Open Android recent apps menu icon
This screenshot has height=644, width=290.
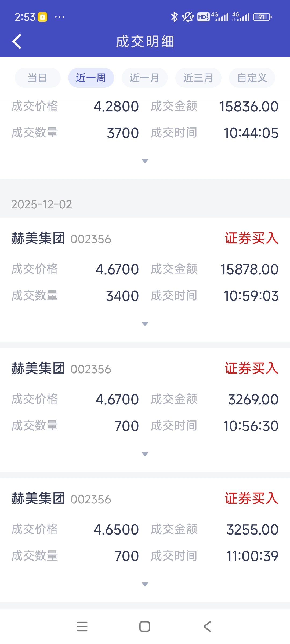[82, 627]
